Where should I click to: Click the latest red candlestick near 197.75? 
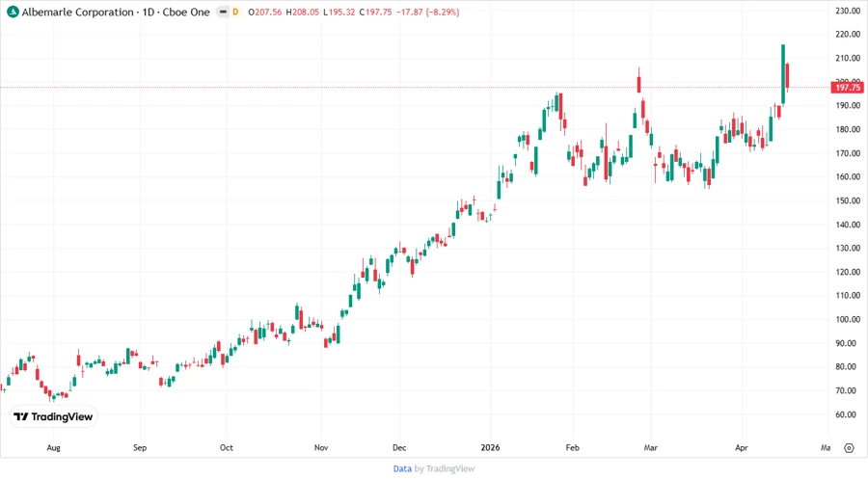coord(787,76)
